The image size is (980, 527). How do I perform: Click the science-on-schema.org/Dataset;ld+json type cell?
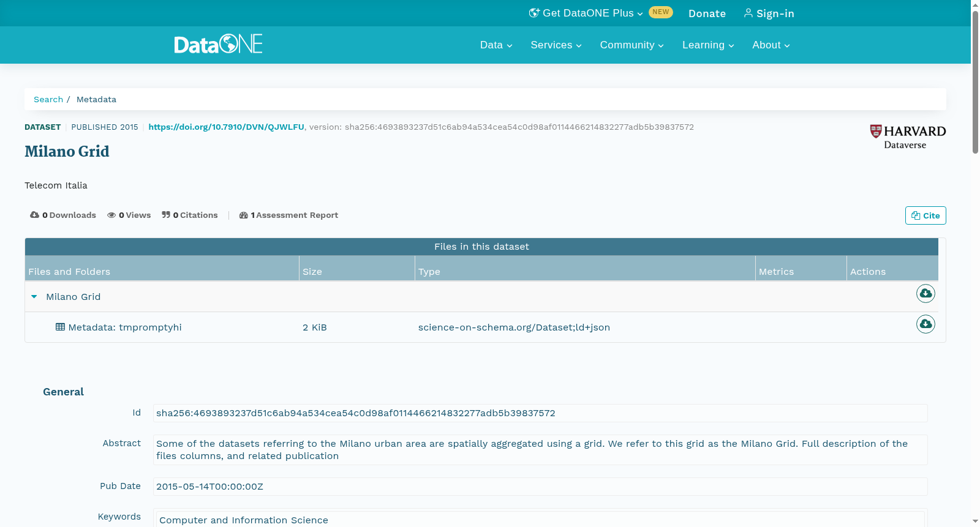tap(514, 327)
